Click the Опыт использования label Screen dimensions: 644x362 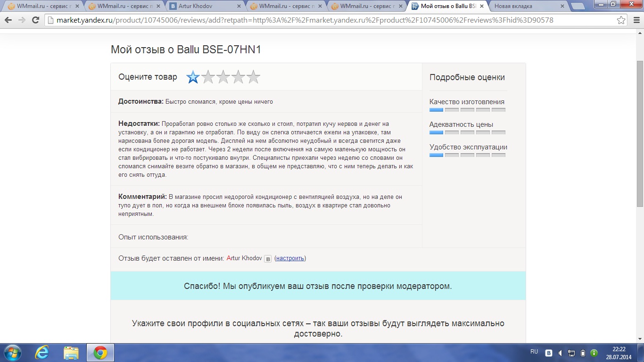(x=153, y=237)
